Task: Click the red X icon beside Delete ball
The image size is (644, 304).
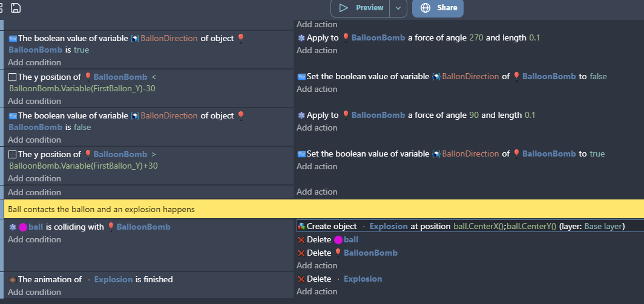Action: click(301, 240)
